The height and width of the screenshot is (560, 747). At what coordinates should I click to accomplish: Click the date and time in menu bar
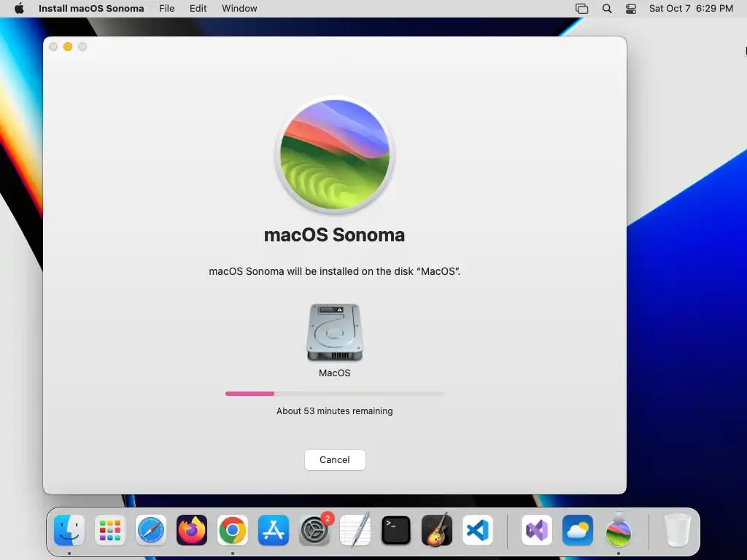click(x=691, y=9)
